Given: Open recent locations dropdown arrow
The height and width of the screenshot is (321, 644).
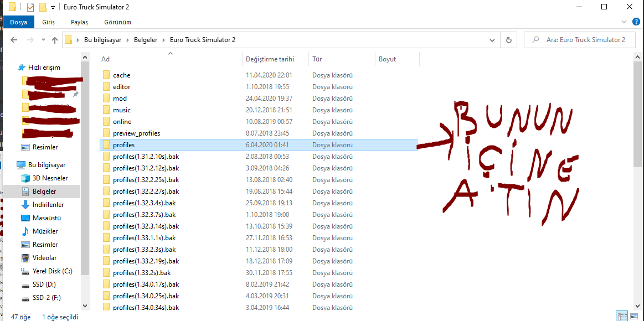Looking at the screenshot, I should tap(43, 40).
